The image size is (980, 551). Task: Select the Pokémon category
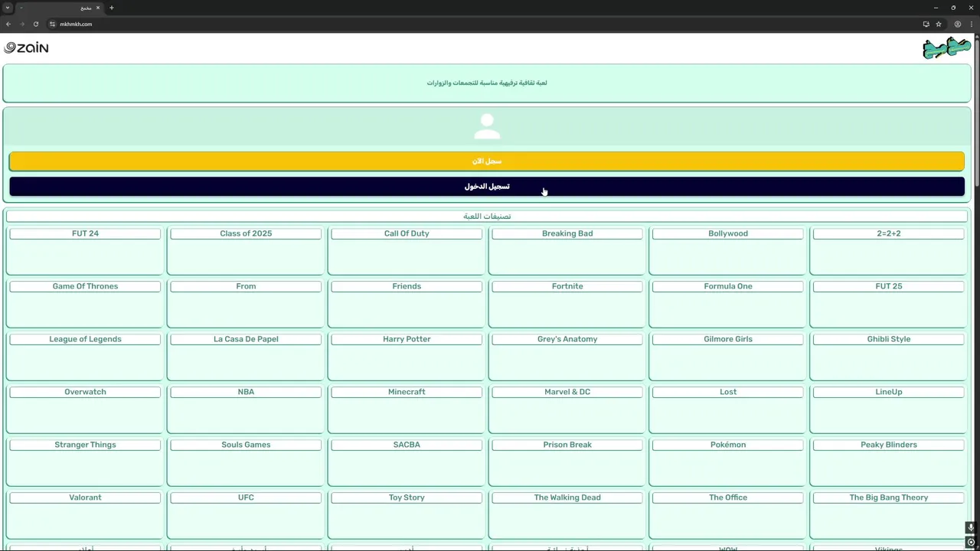(x=728, y=461)
